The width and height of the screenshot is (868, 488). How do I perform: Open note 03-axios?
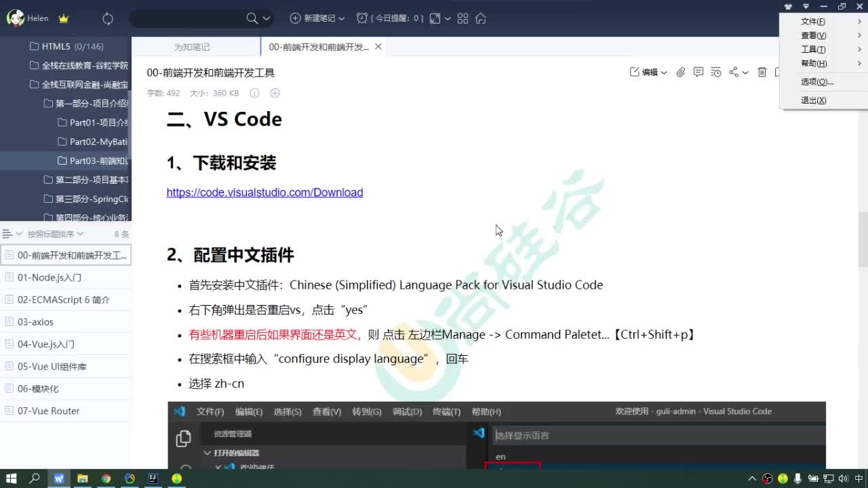coord(65,322)
